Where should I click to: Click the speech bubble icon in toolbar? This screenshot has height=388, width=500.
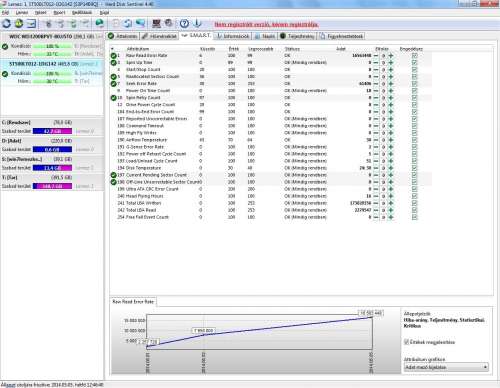(x=140, y=24)
